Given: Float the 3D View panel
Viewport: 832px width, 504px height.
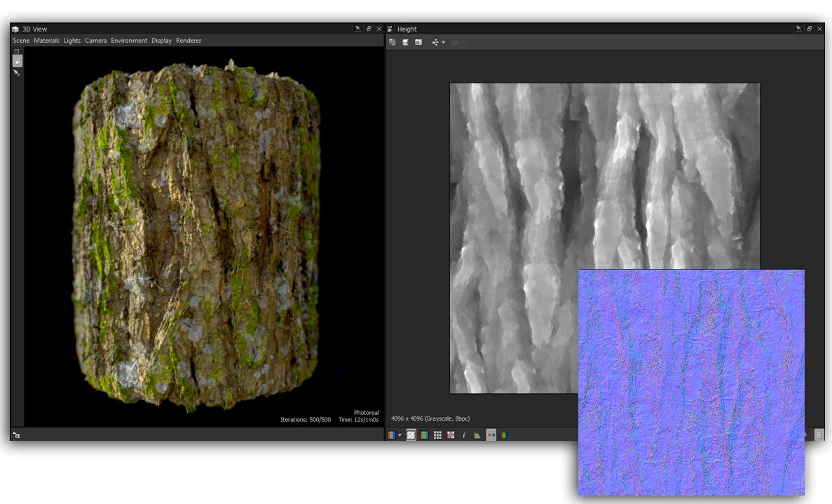Looking at the screenshot, I should click(x=369, y=29).
